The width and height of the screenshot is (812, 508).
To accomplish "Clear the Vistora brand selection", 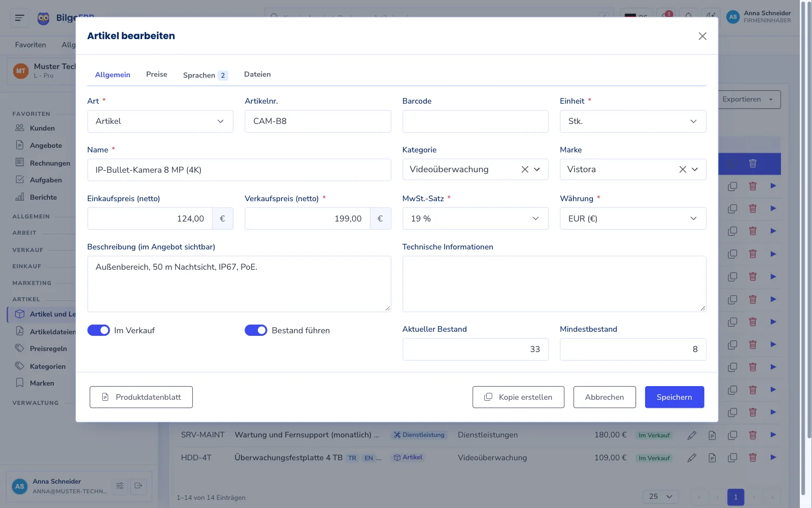I will click(683, 170).
